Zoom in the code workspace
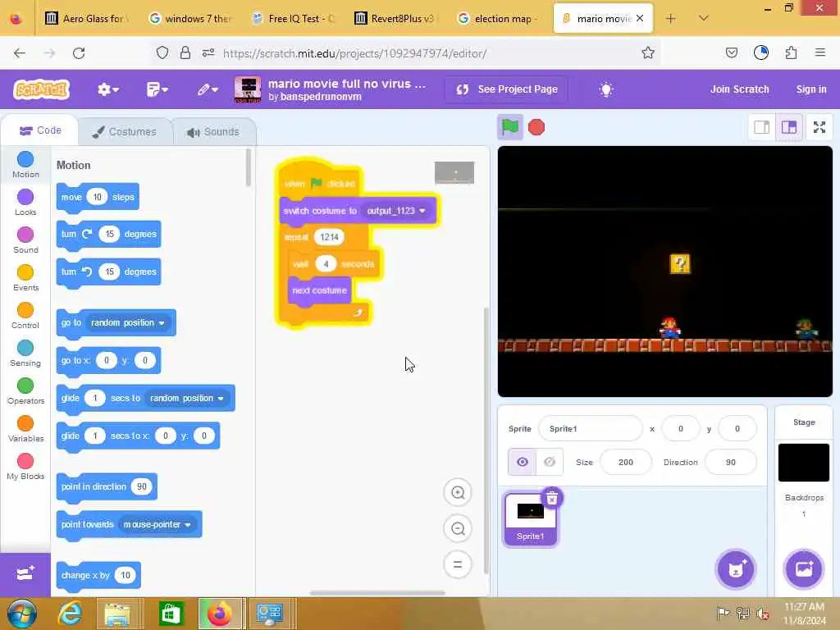The image size is (840, 630). [x=458, y=493]
